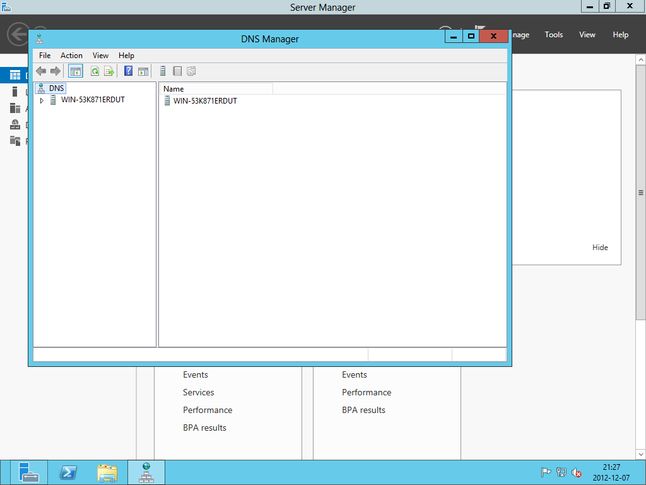The height and width of the screenshot is (485, 646).
Task: Open the Action menu in DNS Manager
Action: [71, 56]
